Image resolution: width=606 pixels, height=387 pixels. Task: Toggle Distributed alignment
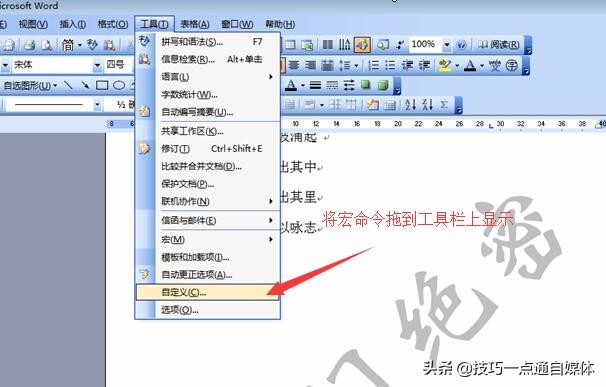click(x=328, y=65)
